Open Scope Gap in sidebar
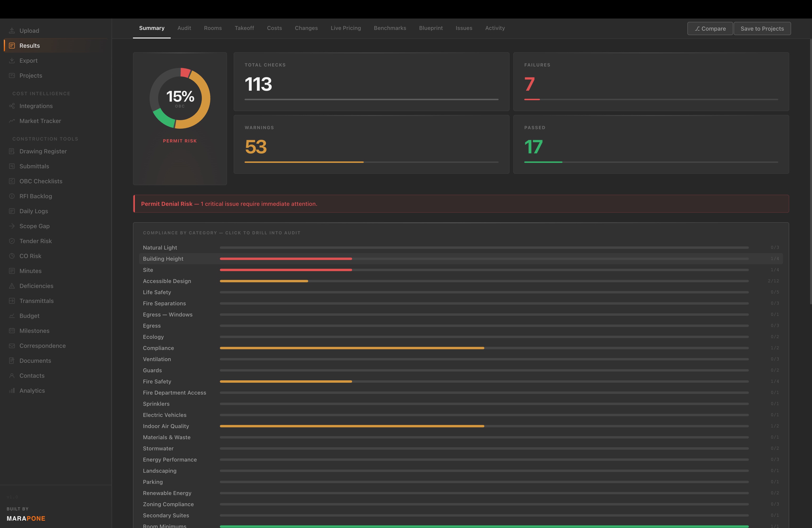812x528 pixels. click(56, 226)
